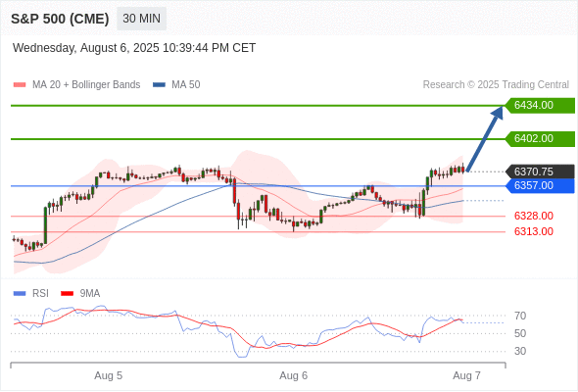
Task: Click the S&P 500 (CME) title
Action: 60,19
